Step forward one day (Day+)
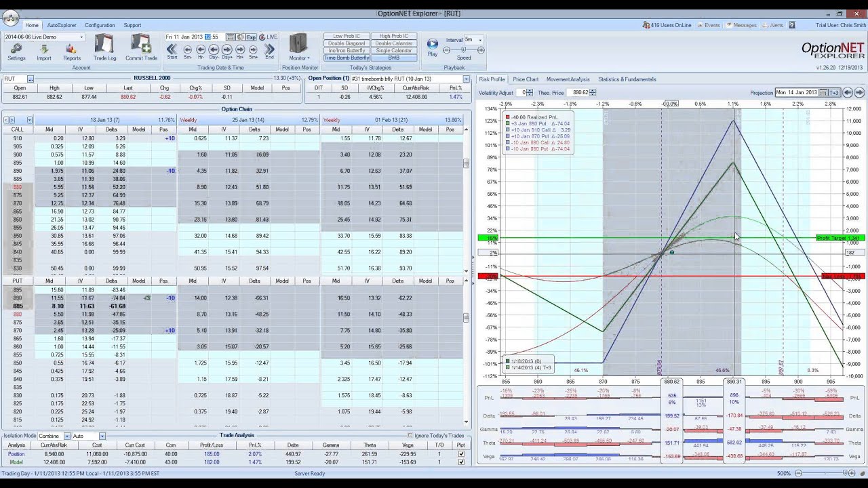The image size is (868, 488). click(x=227, y=52)
